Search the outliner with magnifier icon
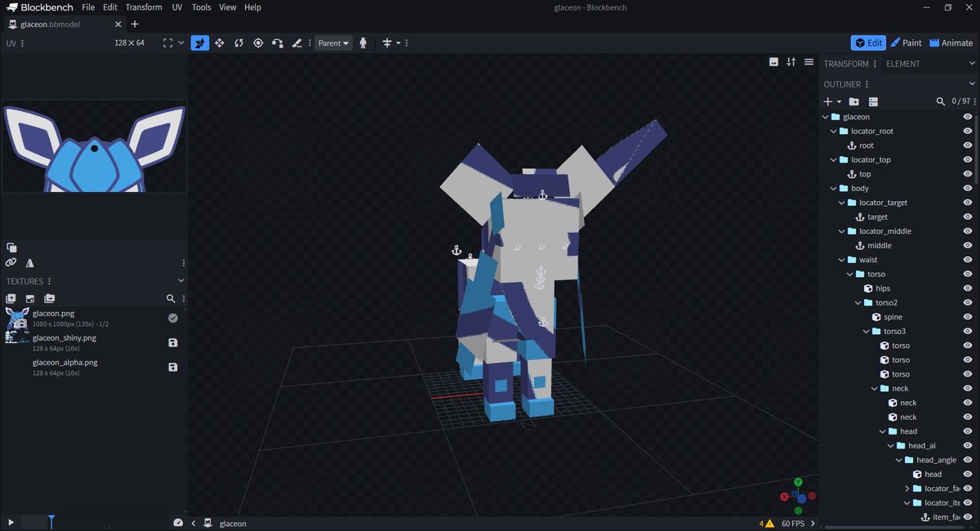This screenshot has width=980, height=531. pyautogui.click(x=940, y=101)
